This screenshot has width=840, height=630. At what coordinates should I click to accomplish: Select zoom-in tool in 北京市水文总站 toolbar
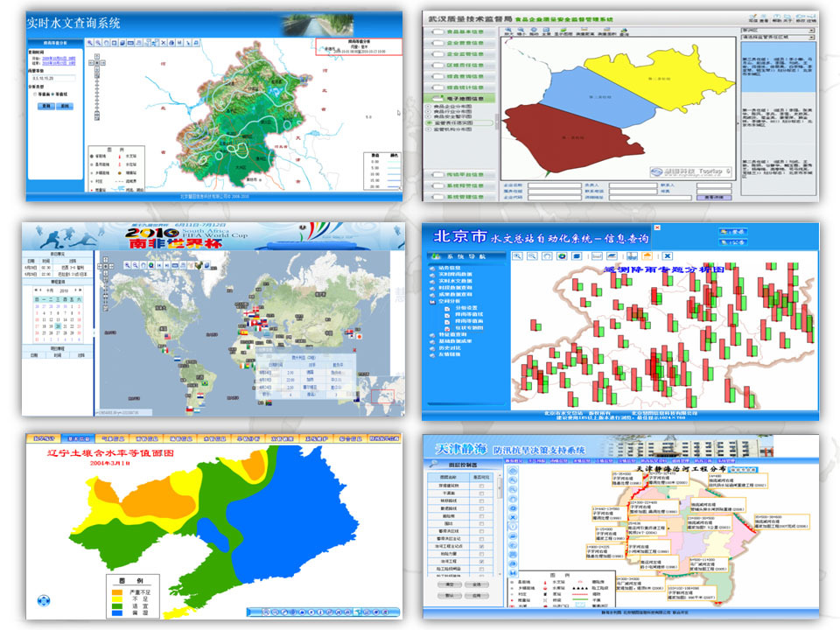(x=517, y=256)
